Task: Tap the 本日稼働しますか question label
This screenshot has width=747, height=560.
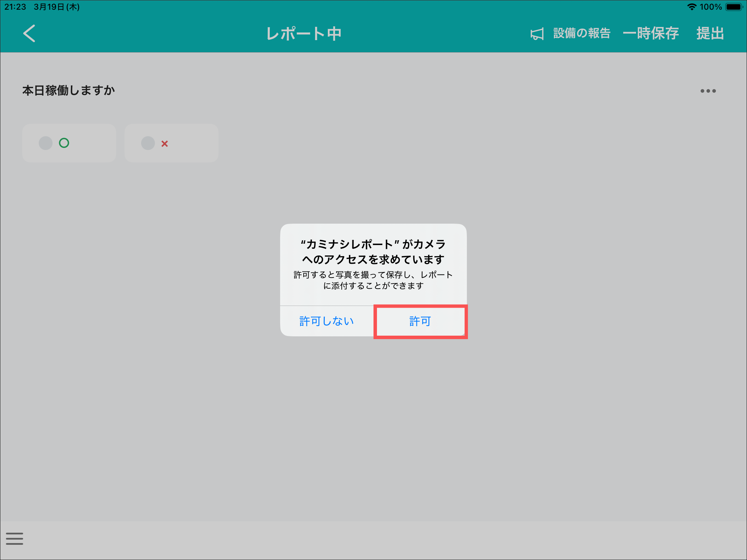Action: tap(68, 91)
